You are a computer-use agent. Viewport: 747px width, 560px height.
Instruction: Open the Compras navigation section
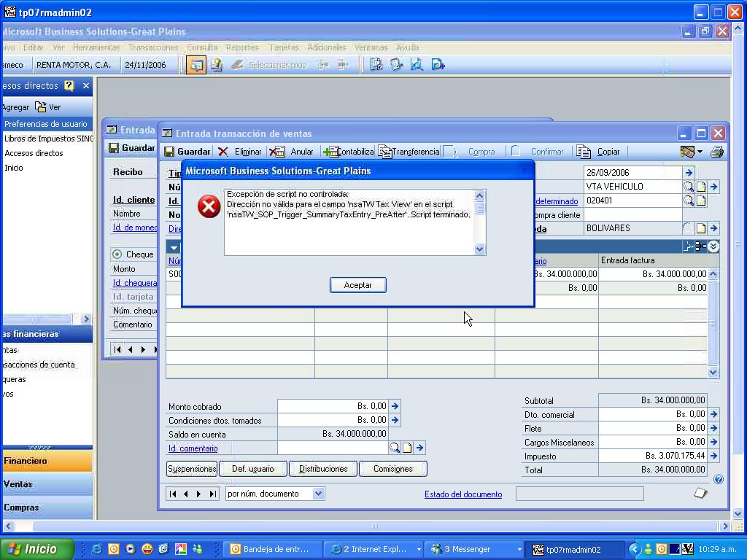pyautogui.click(x=47, y=507)
